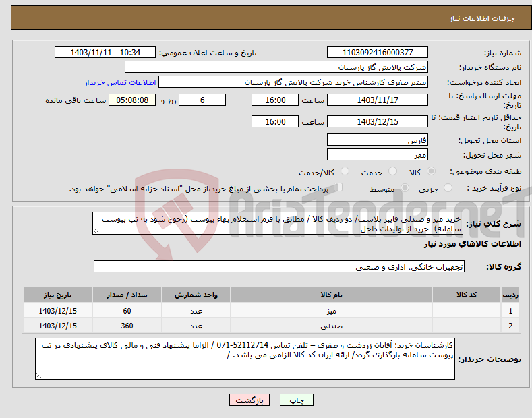
Task: Click the announcement date field 1403/11/11 - 10:34
Action: click(105, 53)
